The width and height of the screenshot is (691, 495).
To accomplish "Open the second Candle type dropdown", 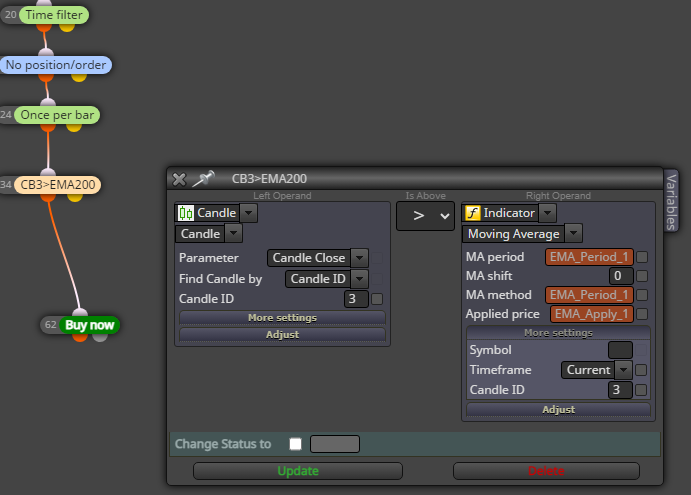I will 234,234.
